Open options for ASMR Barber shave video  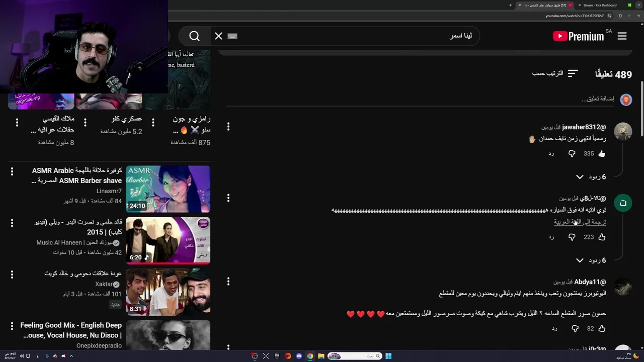(x=12, y=172)
